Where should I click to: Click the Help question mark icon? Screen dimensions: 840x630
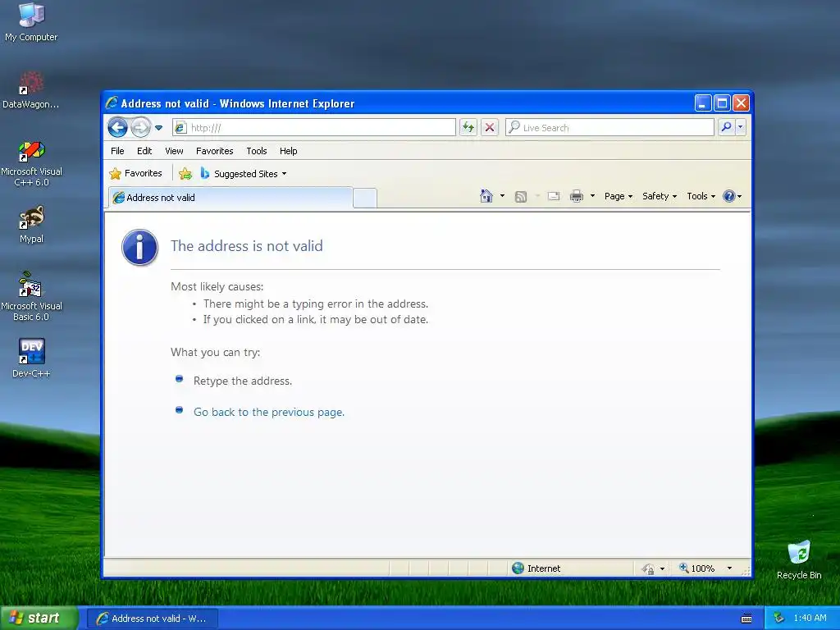click(728, 196)
